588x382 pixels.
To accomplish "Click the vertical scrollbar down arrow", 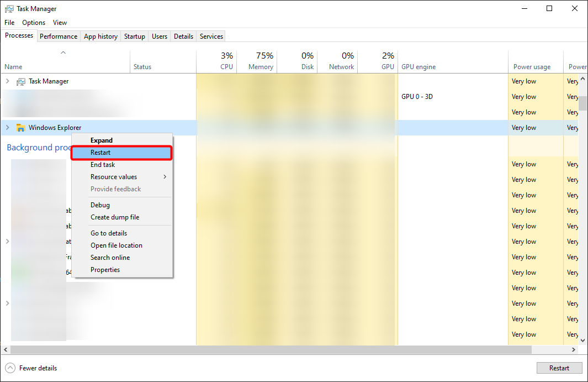I will point(583,341).
